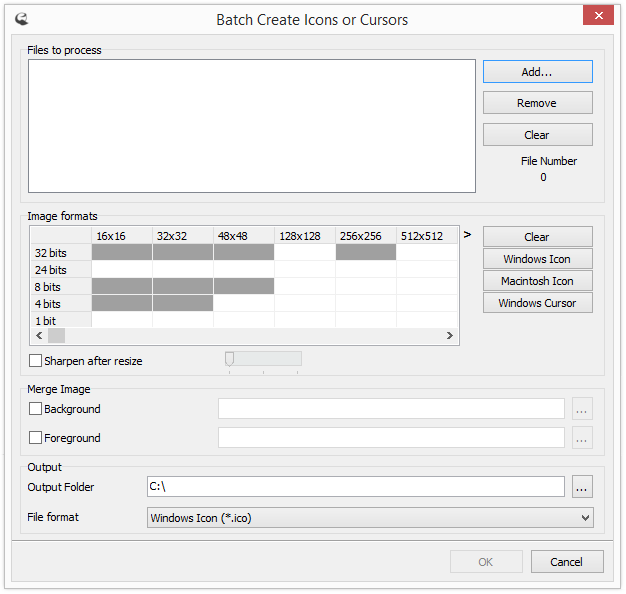Viewport: 626px width, 594px height.
Task: Toggle 24 bits 16x16 format cell
Action: click(121, 270)
